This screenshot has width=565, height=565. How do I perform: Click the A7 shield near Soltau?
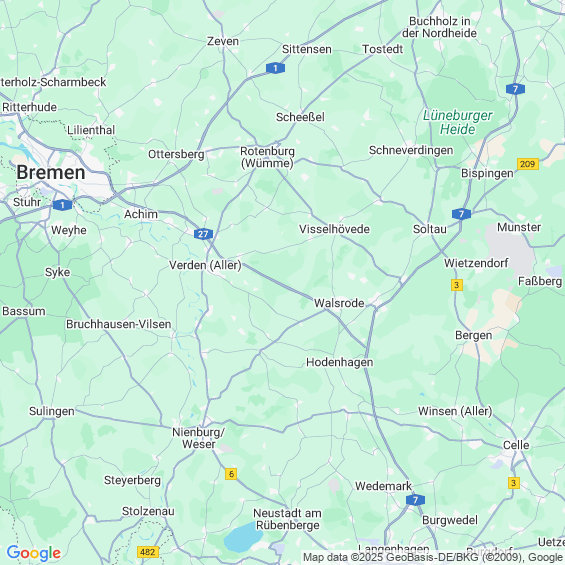(461, 214)
